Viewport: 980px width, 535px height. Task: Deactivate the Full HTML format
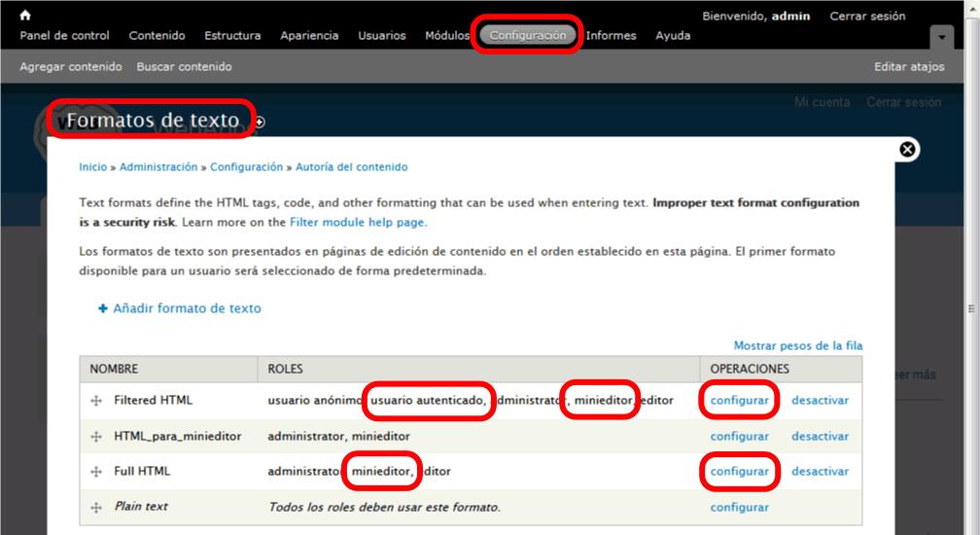(820, 471)
